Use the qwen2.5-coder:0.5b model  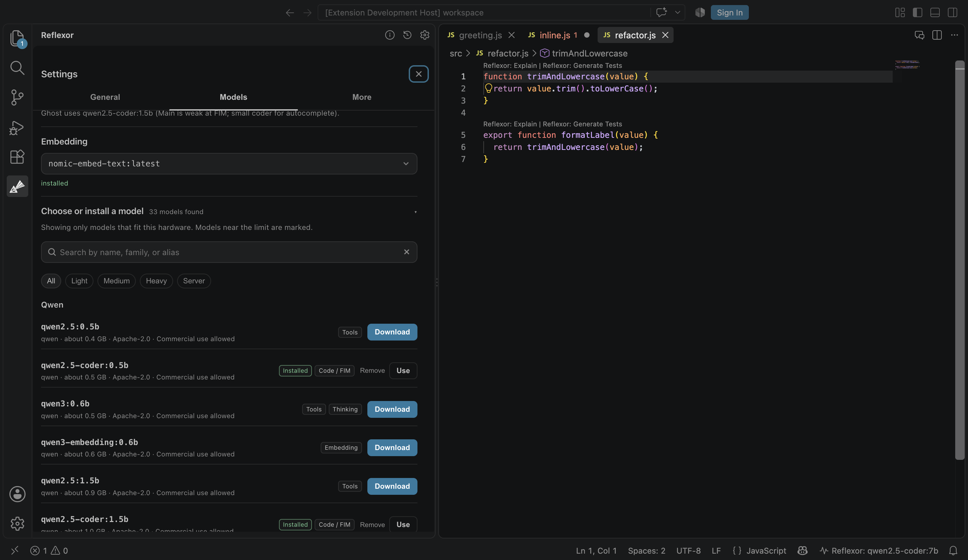point(403,371)
